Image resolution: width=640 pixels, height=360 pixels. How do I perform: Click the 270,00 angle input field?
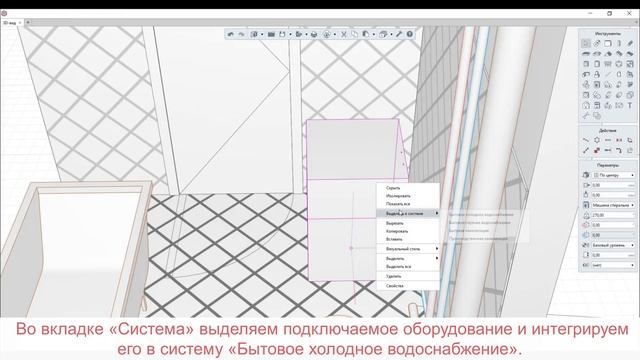[x=613, y=215]
